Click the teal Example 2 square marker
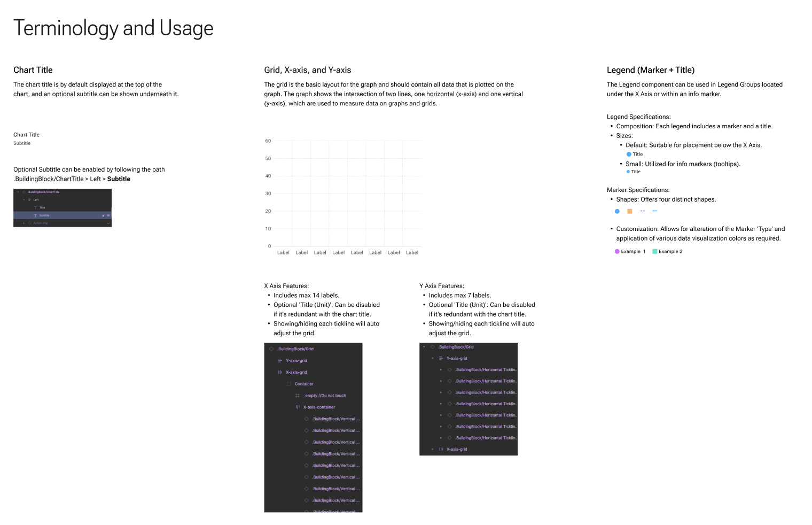This screenshot has height=525, width=812. [x=655, y=251]
